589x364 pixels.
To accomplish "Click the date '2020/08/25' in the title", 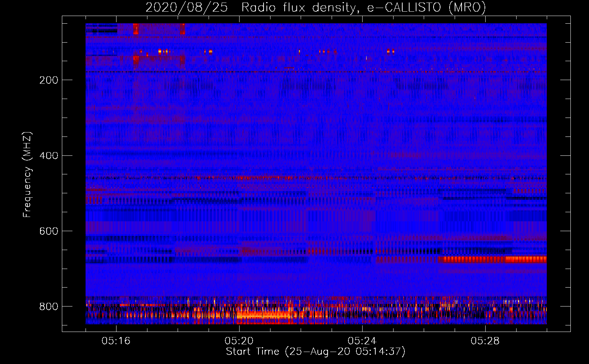I will 187,8.
